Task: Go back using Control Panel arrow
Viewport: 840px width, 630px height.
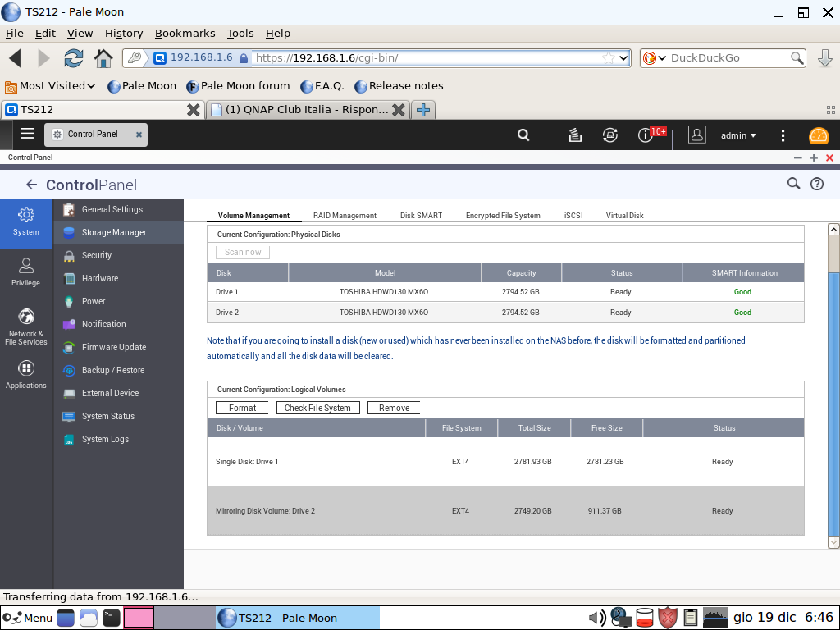Action: click(31, 185)
